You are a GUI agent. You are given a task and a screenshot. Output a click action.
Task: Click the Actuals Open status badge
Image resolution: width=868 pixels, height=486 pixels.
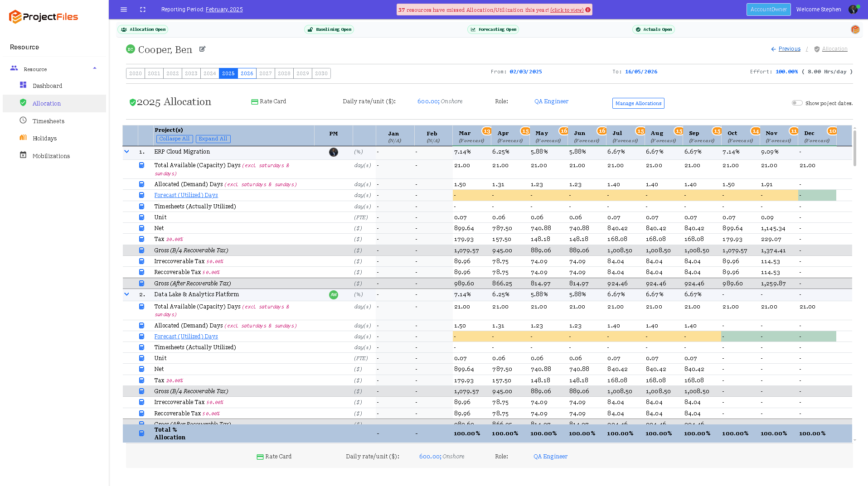tap(654, 29)
